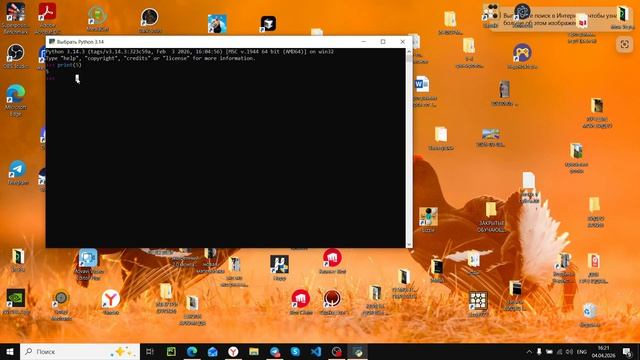Open the NVIDIA desktop shortcut
The height and width of the screenshot is (360, 640).
(x=16, y=301)
